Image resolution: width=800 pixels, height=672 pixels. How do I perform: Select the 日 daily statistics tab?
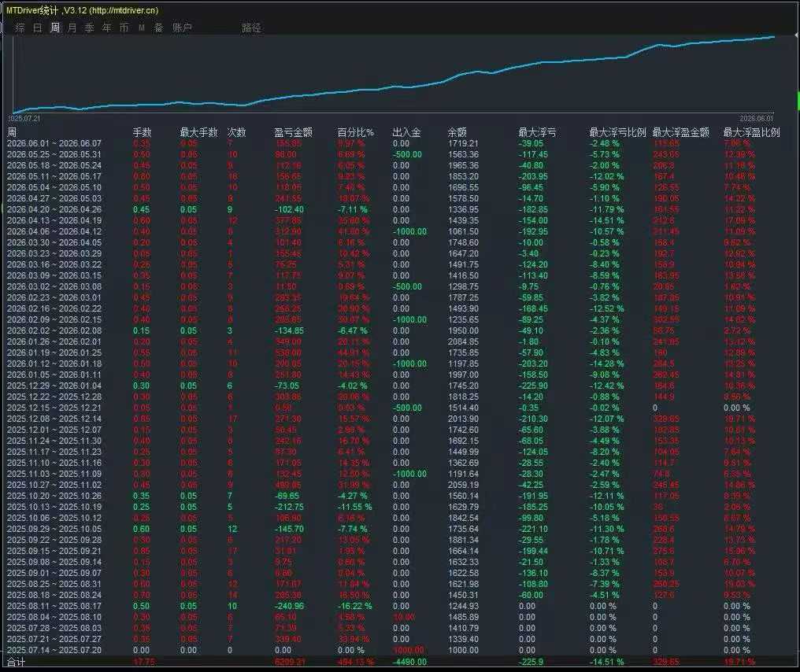(x=38, y=28)
